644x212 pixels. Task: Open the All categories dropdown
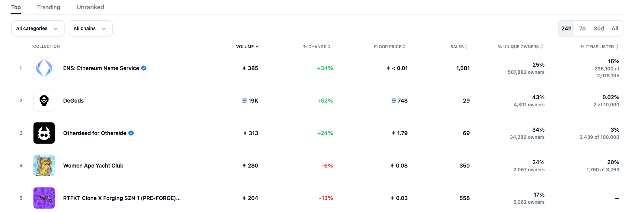coord(38,28)
